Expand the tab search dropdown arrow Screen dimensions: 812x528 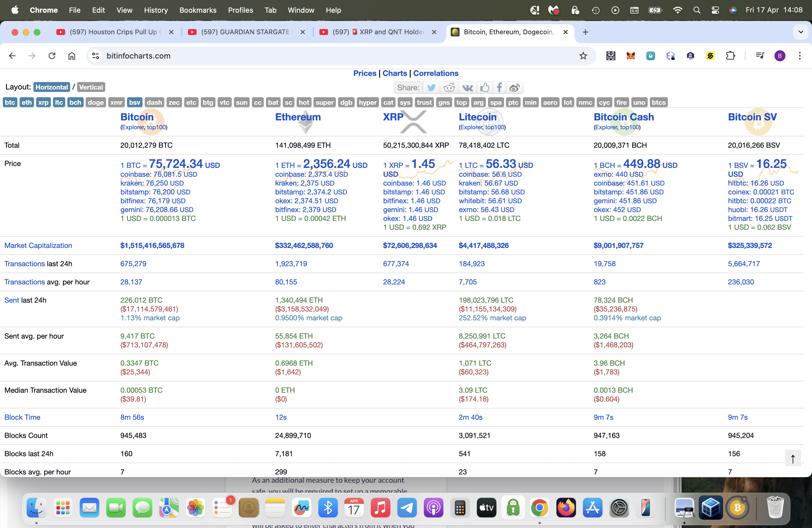coord(801,32)
